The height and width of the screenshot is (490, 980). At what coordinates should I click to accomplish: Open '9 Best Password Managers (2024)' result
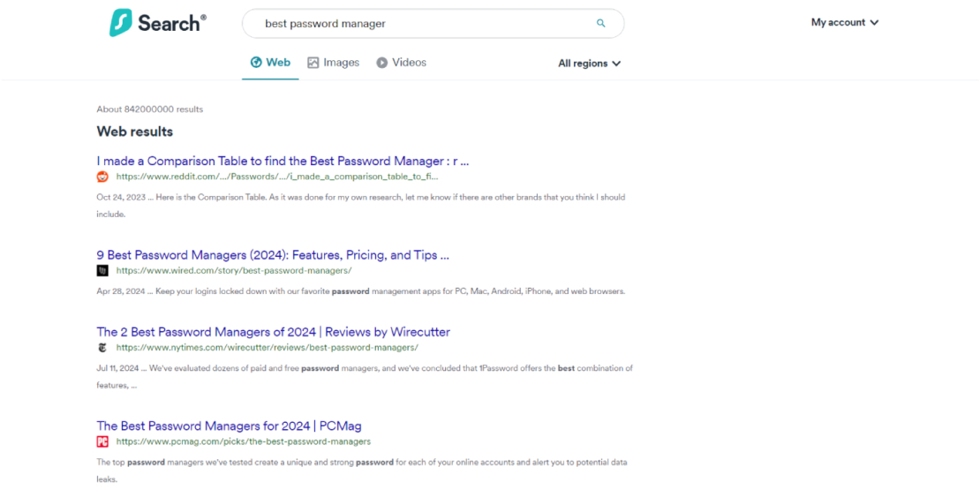(x=273, y=255)
